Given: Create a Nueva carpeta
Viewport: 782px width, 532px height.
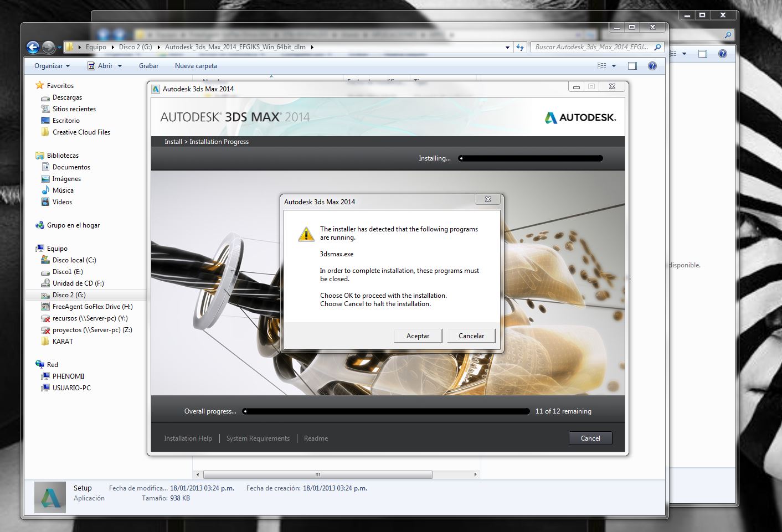Looking at the screenshot, I should tap(196, 66).
